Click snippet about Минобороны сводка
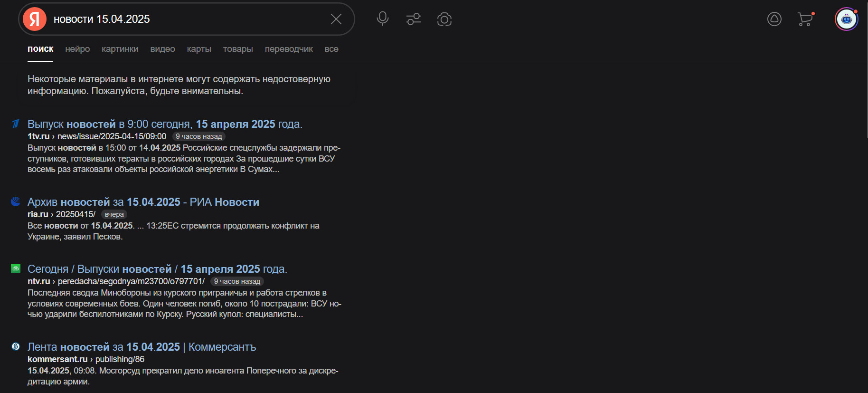This screenshot has width=868, height=393. pos(184,303)
